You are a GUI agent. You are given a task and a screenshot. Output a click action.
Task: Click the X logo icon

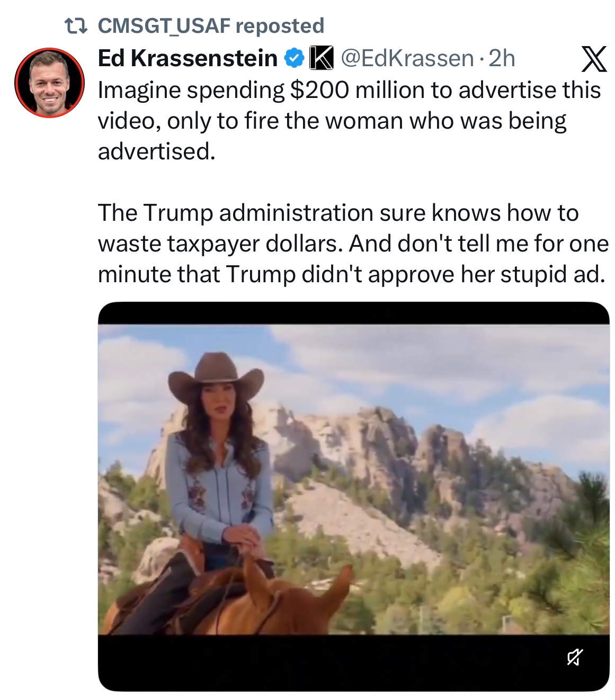(594, 59)
